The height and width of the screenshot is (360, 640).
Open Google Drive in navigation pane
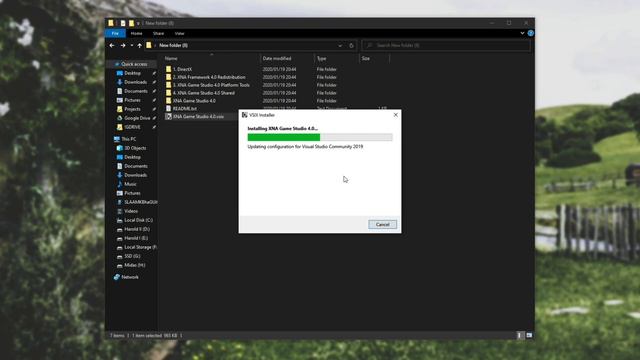(x=137, y=118)
